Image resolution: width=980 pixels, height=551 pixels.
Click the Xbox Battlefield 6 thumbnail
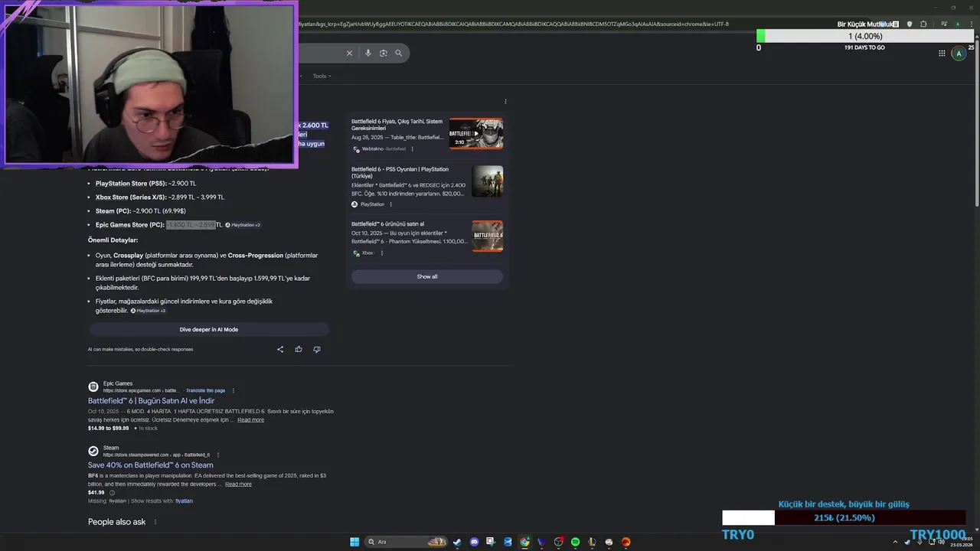(488, 236)
